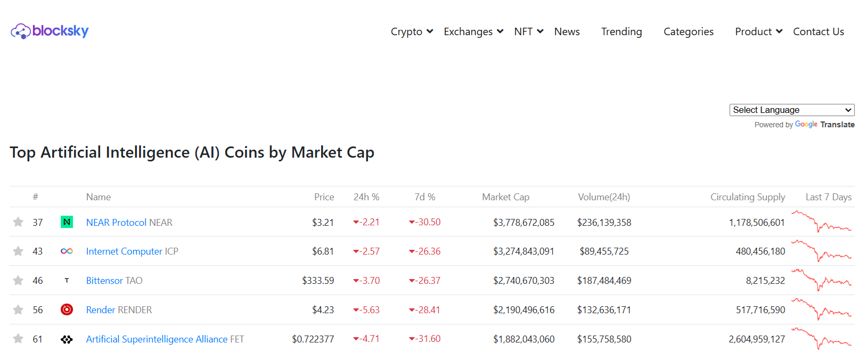Image resolution: width=868 pixels, height=351 pixels.
Task: Open the blocksky logo homepage
Action: tap(50, 31)
